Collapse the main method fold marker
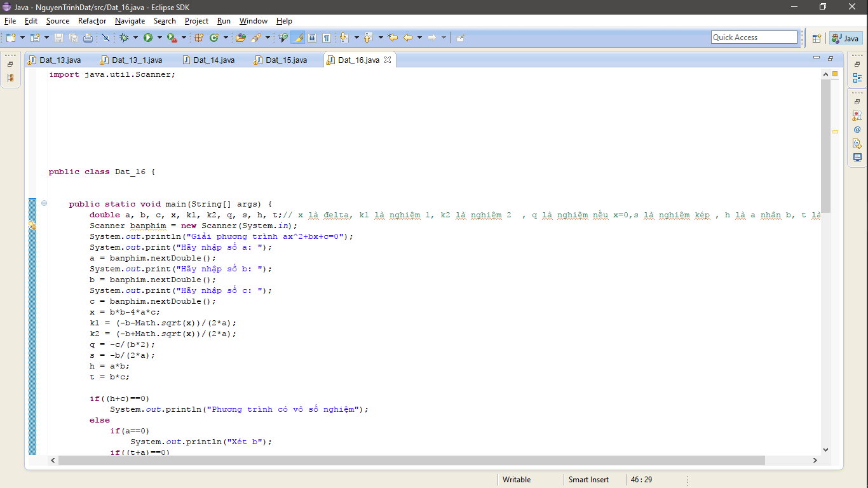Screen dimensions: 868x488 tap(44, 203)
